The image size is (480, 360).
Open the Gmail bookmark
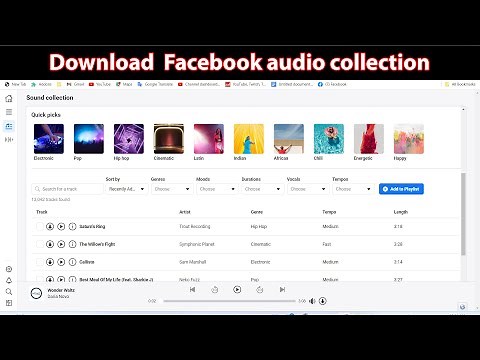click(75, 84)
